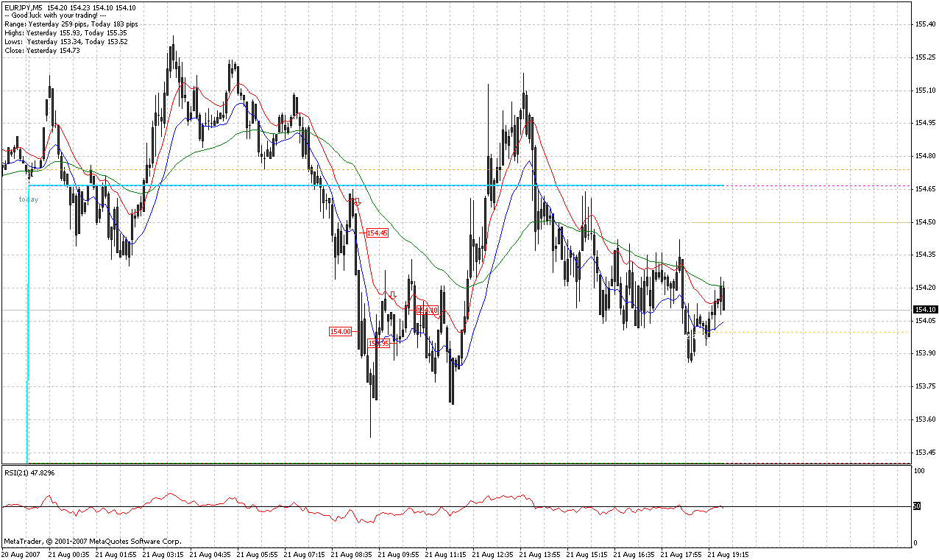Screen dimensions: 939x560
Task: Click the 'Lows: Yesterday 153.34' line
Action: pyautogui.click(x=65, y=42)
